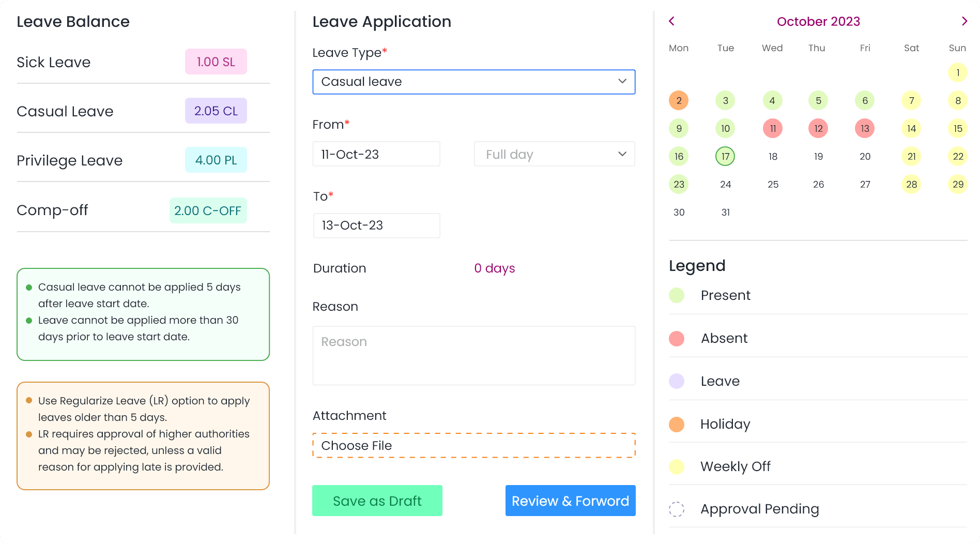Screen dimensions: 980x544
Task: Click weekly off date 14 in calendar
Action: click(911, 128)
